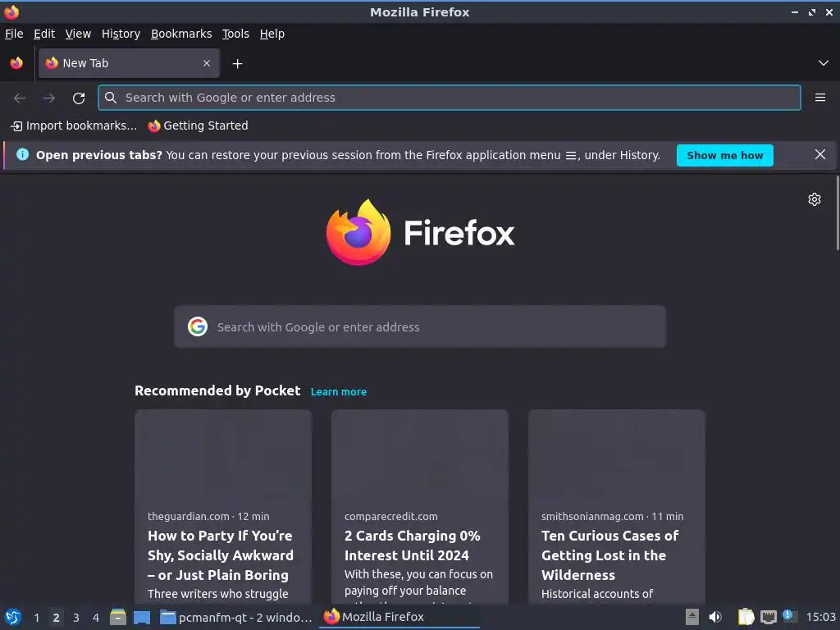Open the Firefox application hamburger menu
Image resolution: width=840 pixels, height=630 pixels.
pyautogui.click(x=820, y=98)
